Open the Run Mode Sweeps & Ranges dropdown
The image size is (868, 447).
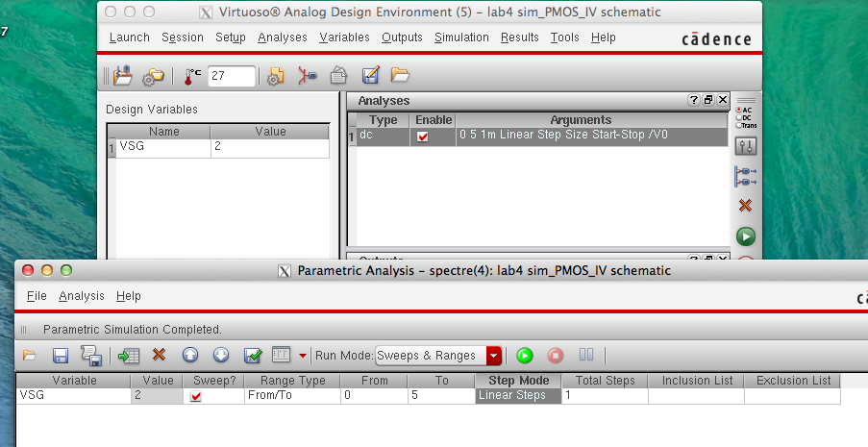(438, 356)
